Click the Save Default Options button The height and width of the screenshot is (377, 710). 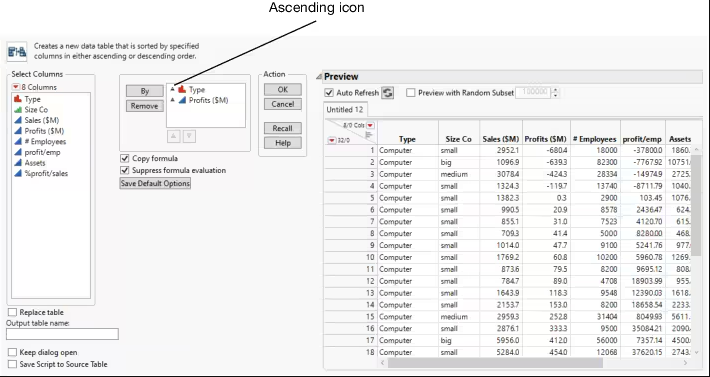(x=155, y=183)
